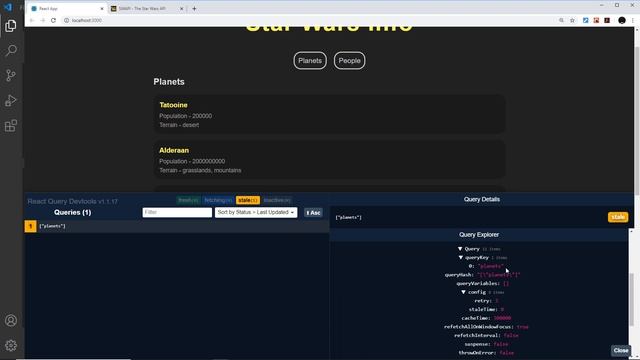
Task: View site information icon in address bar
Action: pyautogui.click(x=67, y=20)
